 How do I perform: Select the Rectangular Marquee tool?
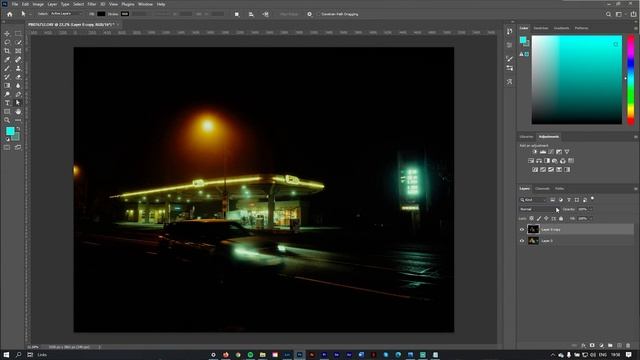pyautogui.click(x=18, y=33)
